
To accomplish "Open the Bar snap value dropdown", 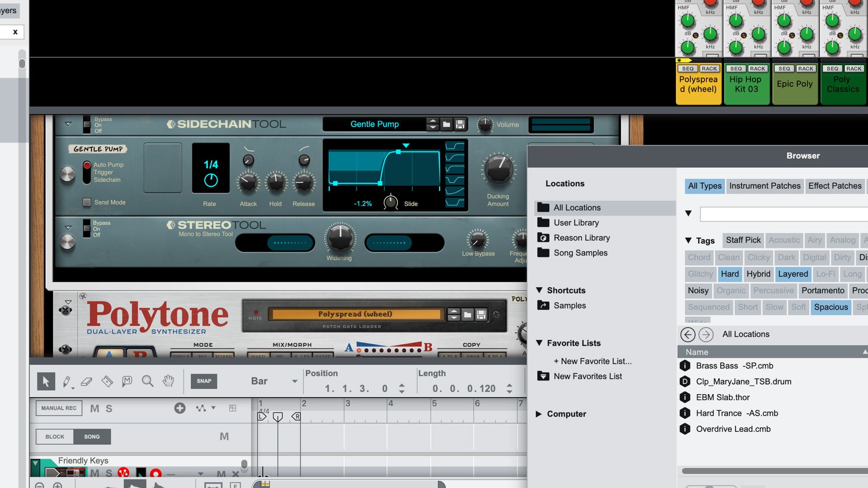I will point(294,382).
